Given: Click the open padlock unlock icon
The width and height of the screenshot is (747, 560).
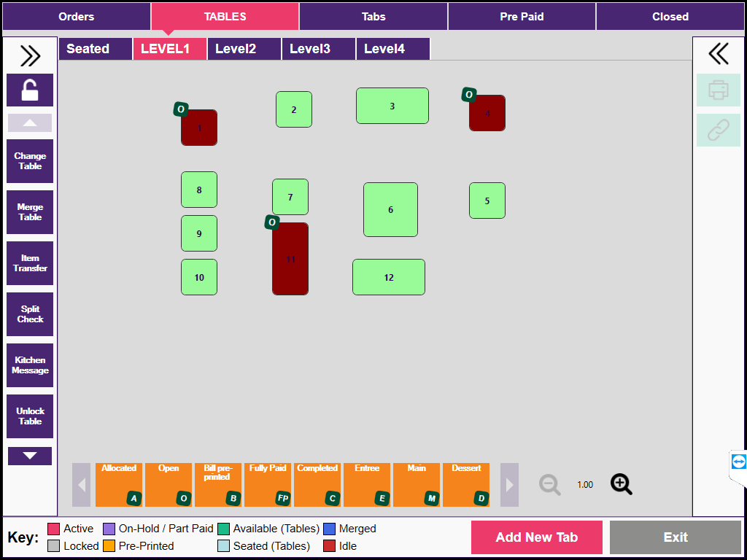Looking at the screenshot, I should coord(30,90).
